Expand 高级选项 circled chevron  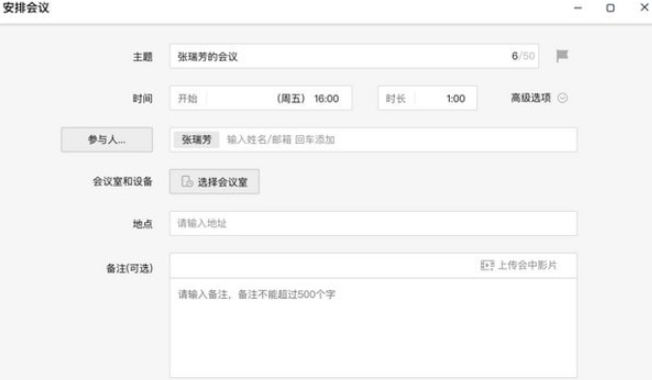(x=562, y=98)
